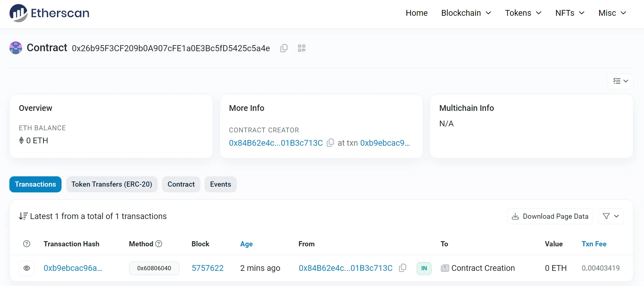Screen dimensions: 644x286
Task: Switch Age column to date time format
Action: coord(246,244)
